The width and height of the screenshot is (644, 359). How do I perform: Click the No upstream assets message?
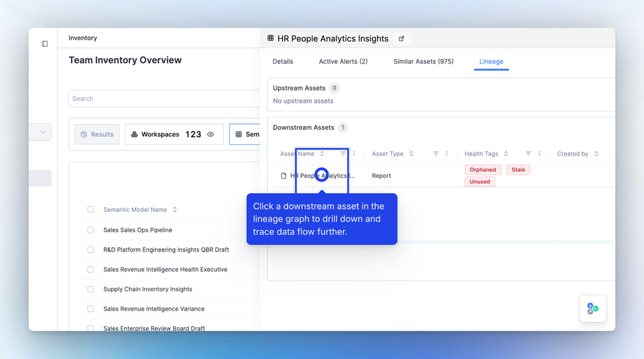(303, 101)
